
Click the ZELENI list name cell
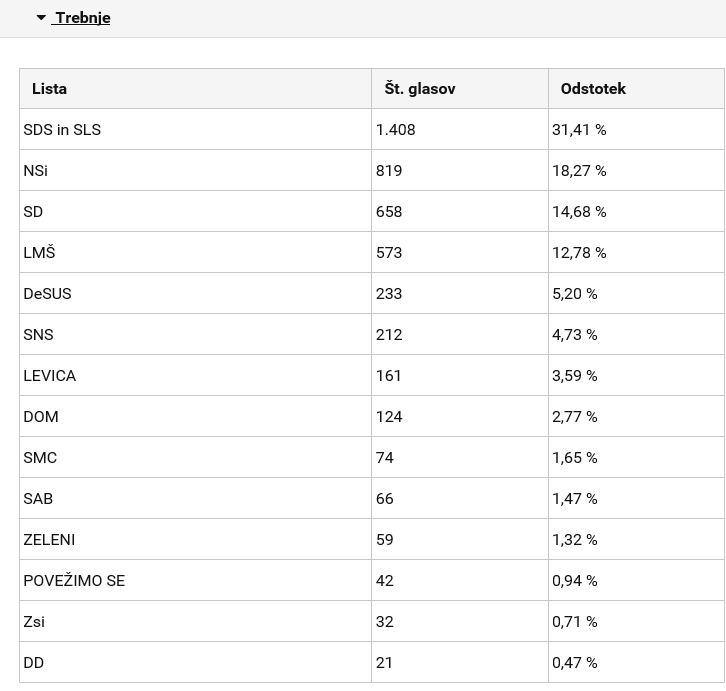pyautogui.click(x=195, y=539)
